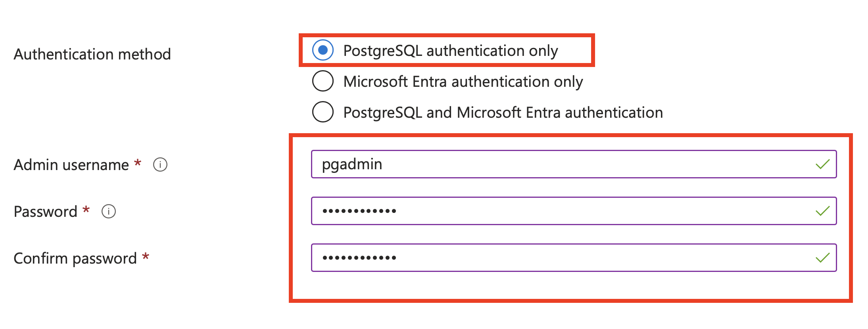Click required asterisk beside Admin username
Image resolution: width=868 pixels, height=329 pixels.
click(138, 163)
